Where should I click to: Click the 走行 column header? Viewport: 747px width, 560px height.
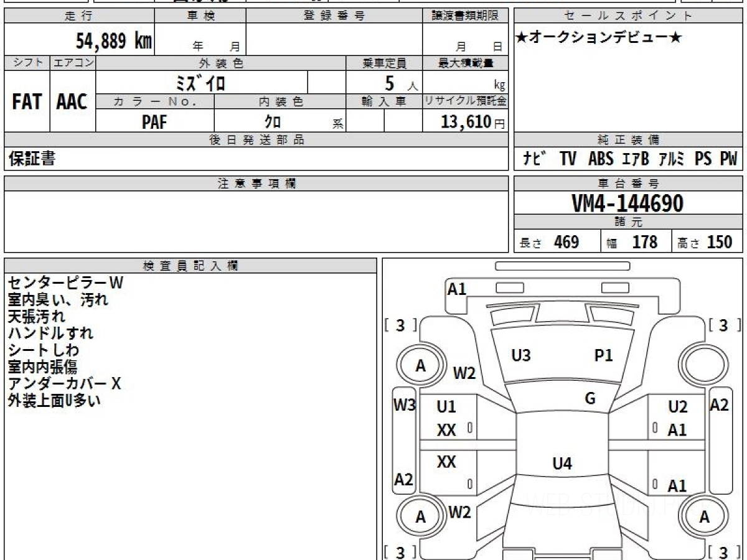point(78,16)
